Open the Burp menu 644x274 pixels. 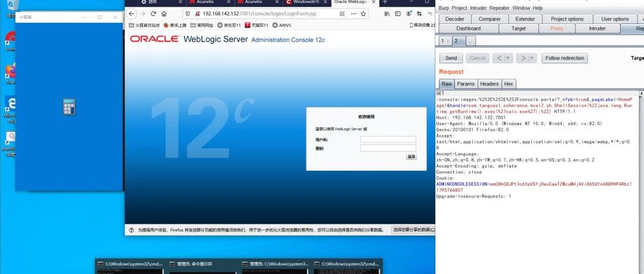click(x=444, y=8)
